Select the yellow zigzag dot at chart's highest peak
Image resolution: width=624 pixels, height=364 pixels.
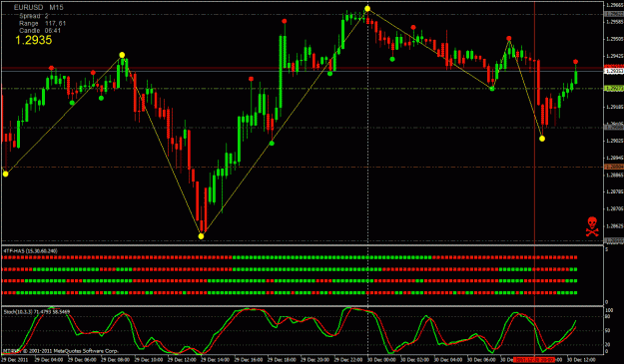[367, 9]
